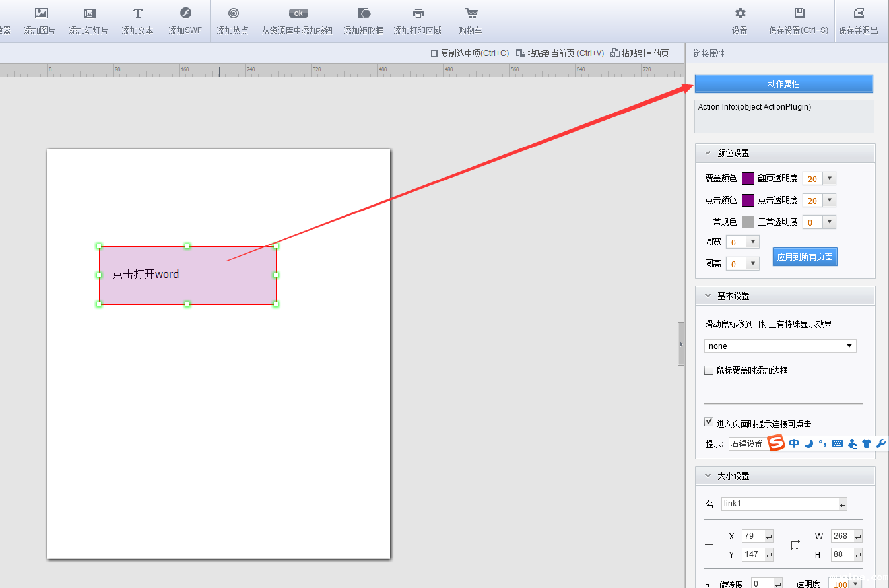The width and height of the screenshot is (889, 588).
Task: Open the hover effect 'none' dropdown
Action: click(849, 346)
